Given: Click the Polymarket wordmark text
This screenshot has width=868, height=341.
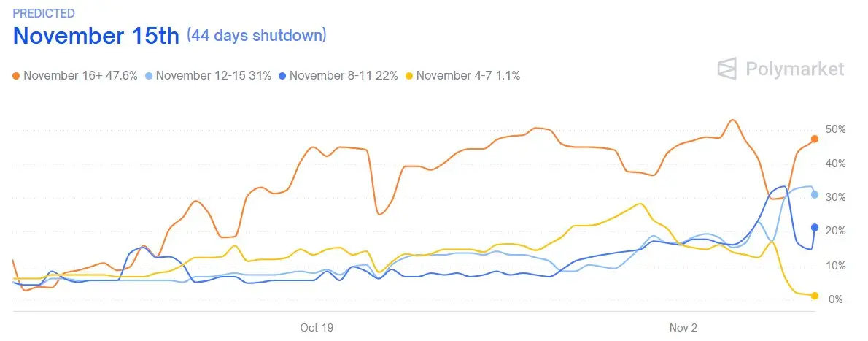Looking at the screenshot, I should [x=795, y=69].
